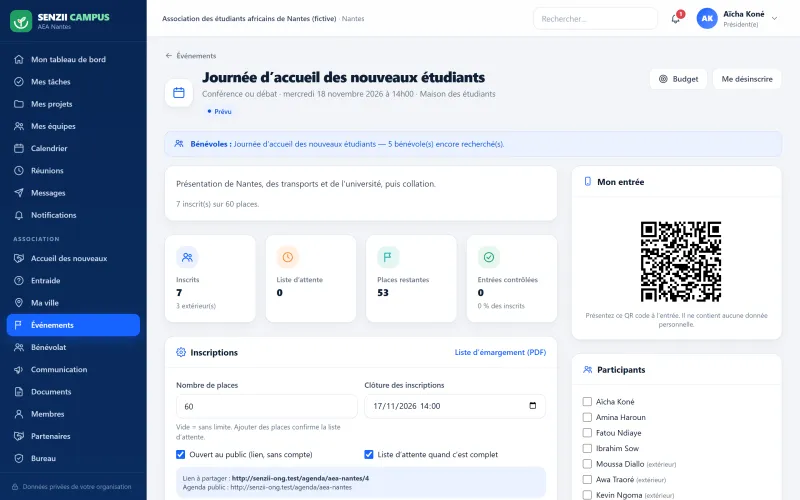This screenshot has width=800, height=500.
Task: Click Me désinscrire button
Action: pos(747,79)
